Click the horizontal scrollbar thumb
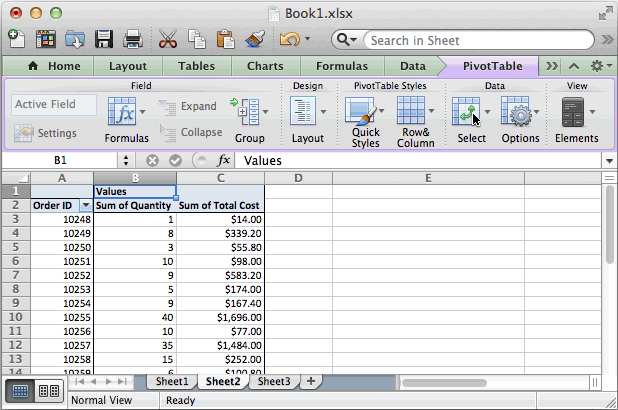This screenshot has width=618, height=410. (x=444, y=383)
